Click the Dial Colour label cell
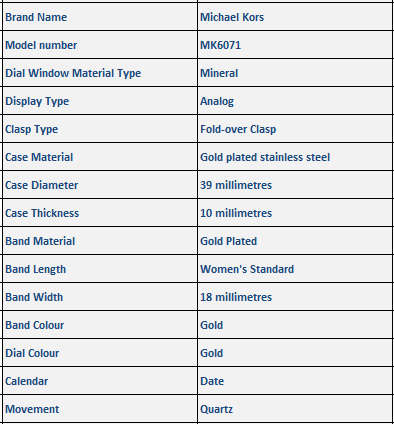394x424 pixels. pyautogui.click(x=100, y=353)
